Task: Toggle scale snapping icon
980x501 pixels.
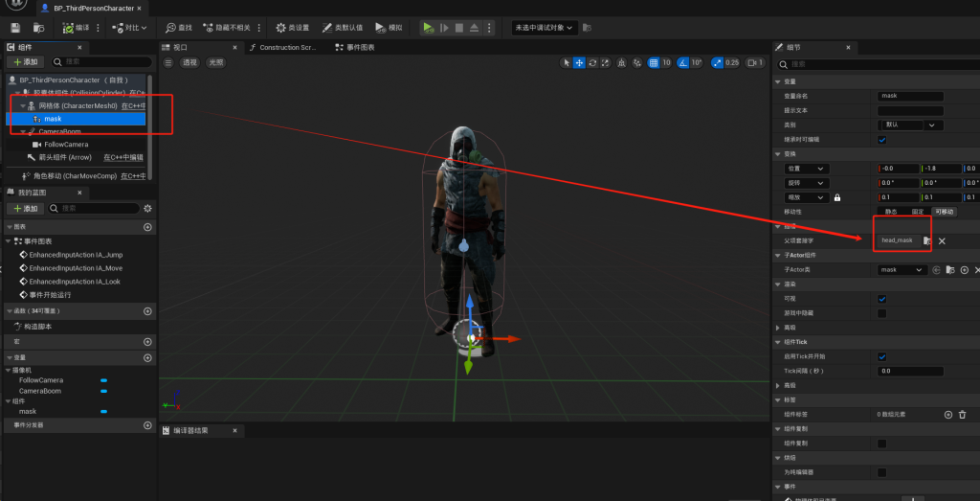Action: pos(717,62)
